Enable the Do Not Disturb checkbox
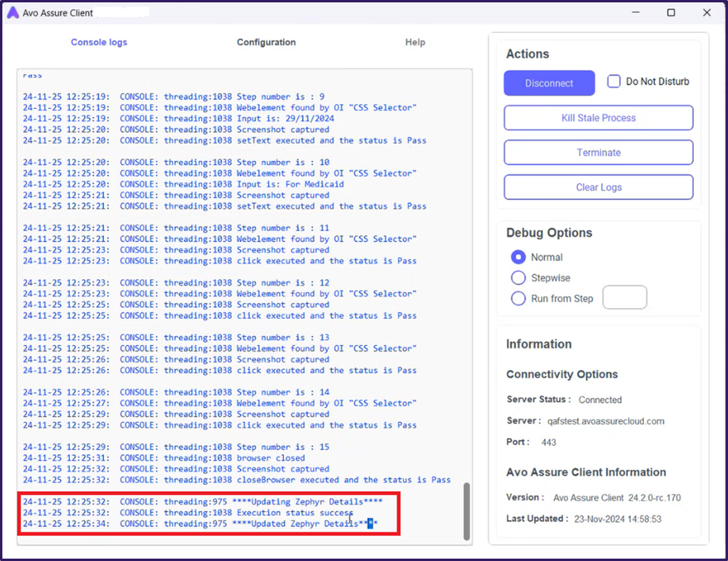Viewport: 728px width, 561px height. pyautogui.click(x=614, y=82)
